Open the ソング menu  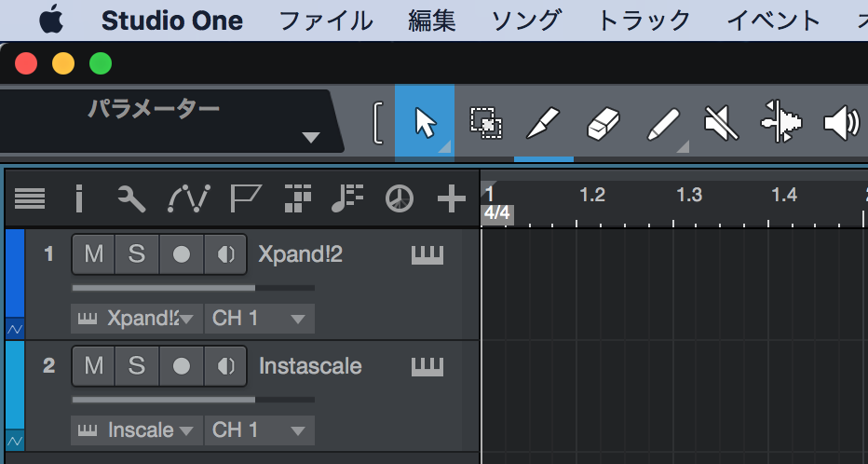526,21
